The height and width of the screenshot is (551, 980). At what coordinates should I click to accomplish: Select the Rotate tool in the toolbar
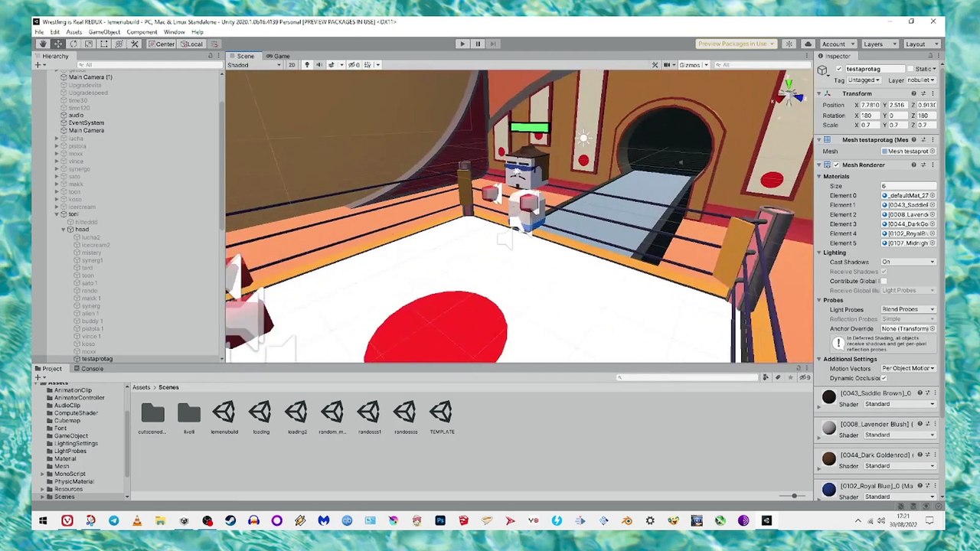pos(73,44)
